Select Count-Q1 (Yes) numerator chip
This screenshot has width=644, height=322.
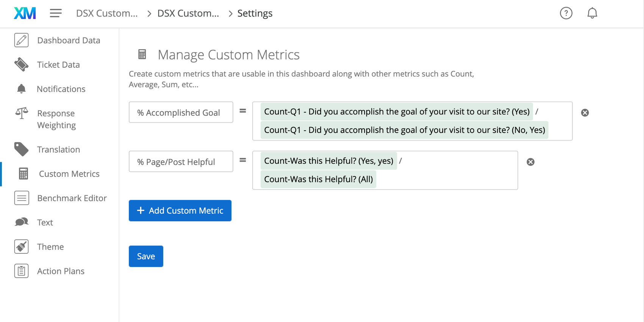(397, 111)
